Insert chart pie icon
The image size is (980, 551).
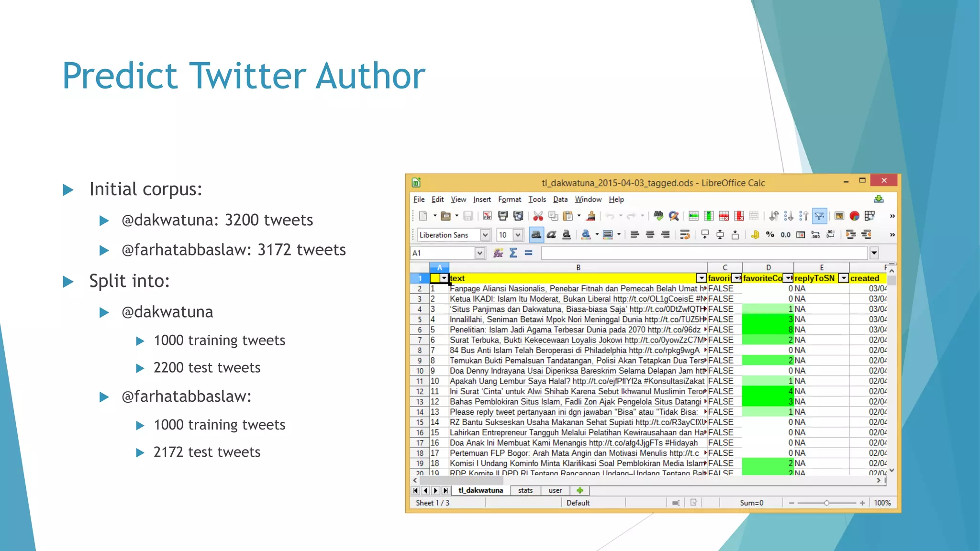click(854, 216)
